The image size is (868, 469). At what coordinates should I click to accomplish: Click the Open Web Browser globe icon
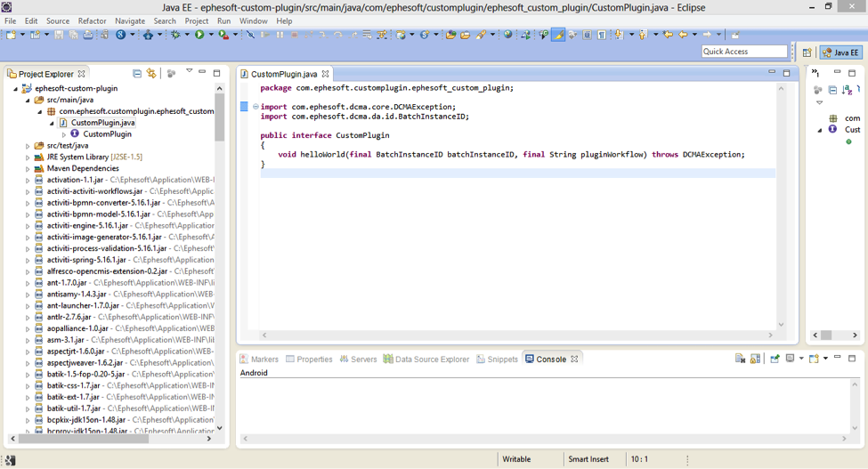(x=507, y=35)
